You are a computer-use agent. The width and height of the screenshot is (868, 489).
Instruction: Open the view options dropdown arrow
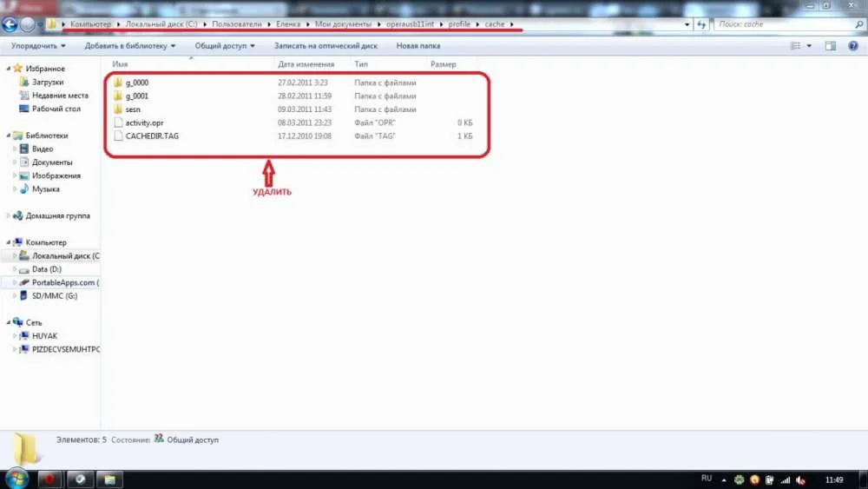pos(809,46)
